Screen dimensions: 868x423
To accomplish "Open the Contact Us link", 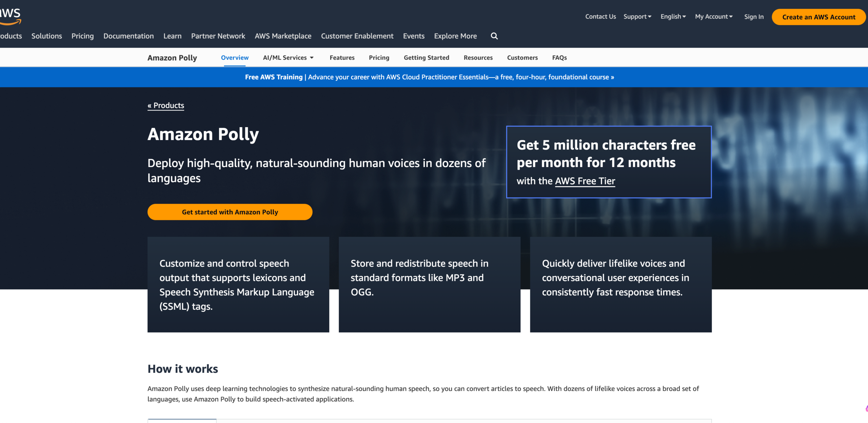I will click(x=600, y=17).
